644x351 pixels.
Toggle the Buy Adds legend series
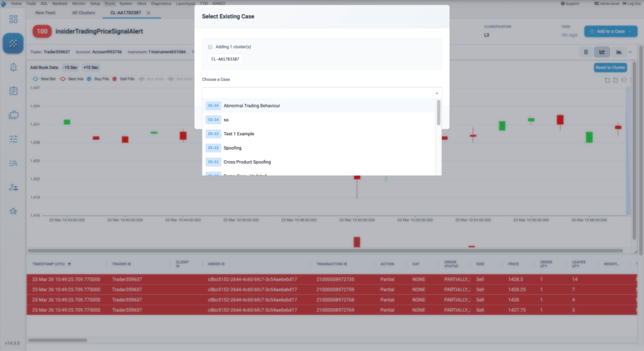[151, 79]
